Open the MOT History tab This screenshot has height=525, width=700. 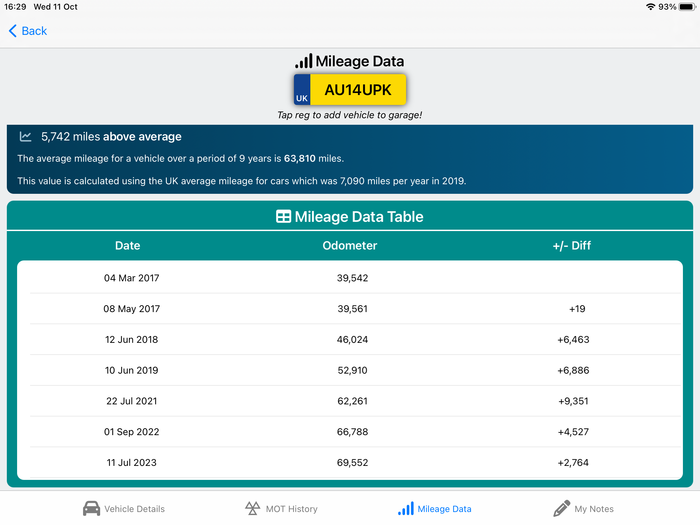281,508
